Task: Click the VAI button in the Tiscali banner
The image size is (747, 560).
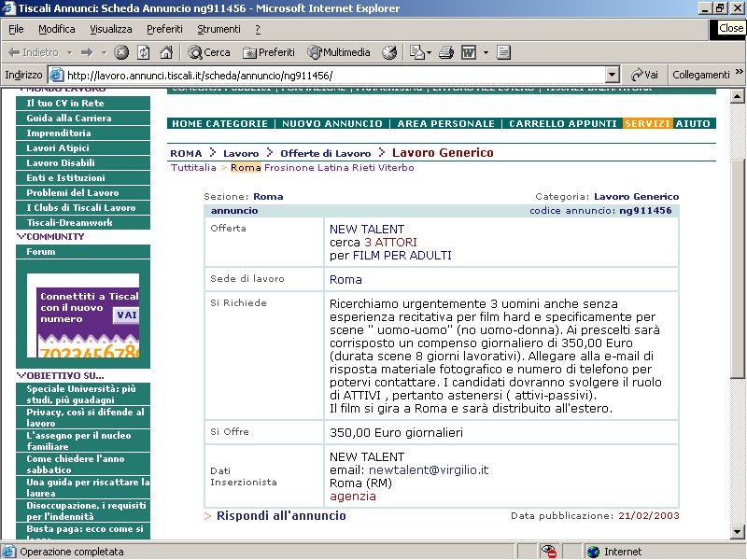Action: tap(126, 315)
